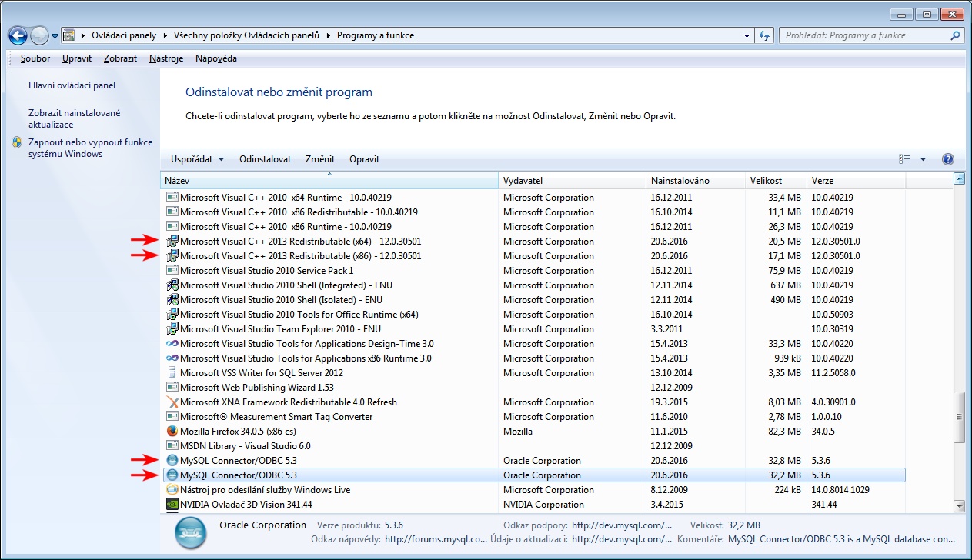Click the shield icon beside Windows features link
972x560 pixels.
pos(17,142)
